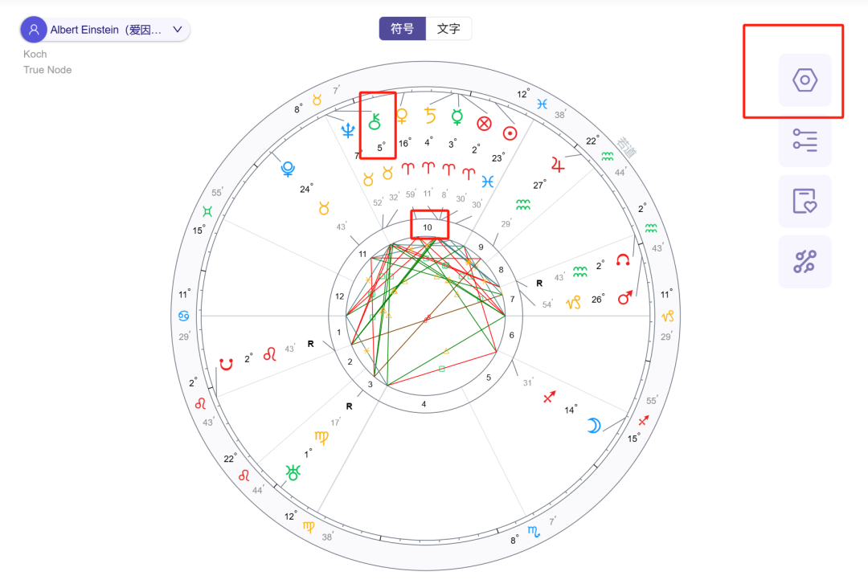Select the red Part of Fortune glyph
Viewport: 868px width, 588px height.
[485, 124]
